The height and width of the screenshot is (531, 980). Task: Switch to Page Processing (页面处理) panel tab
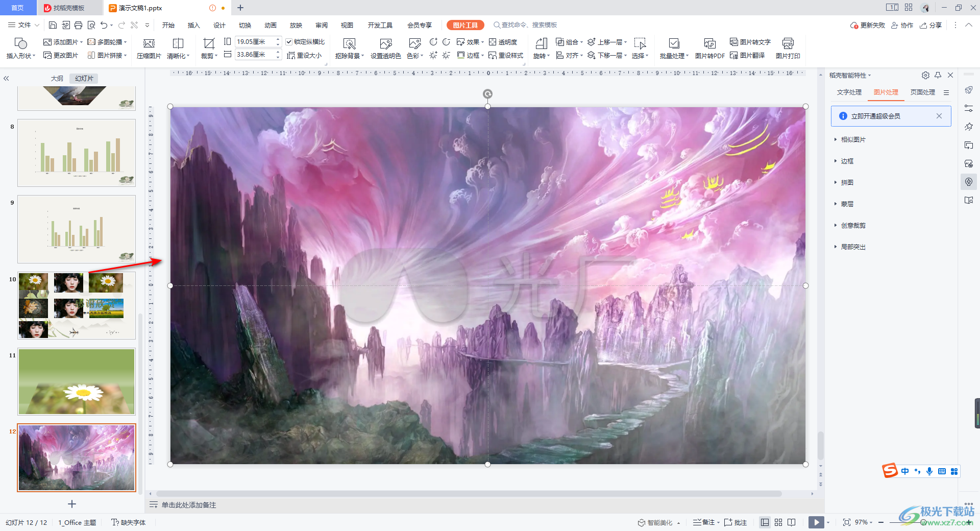923,92
